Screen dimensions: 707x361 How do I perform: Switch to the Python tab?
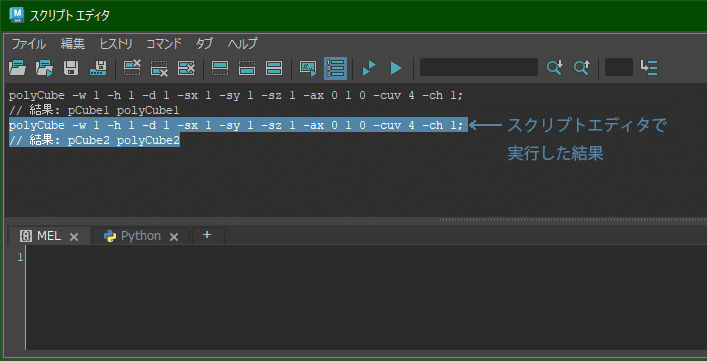pyautogui.click(x=141, y=236)
